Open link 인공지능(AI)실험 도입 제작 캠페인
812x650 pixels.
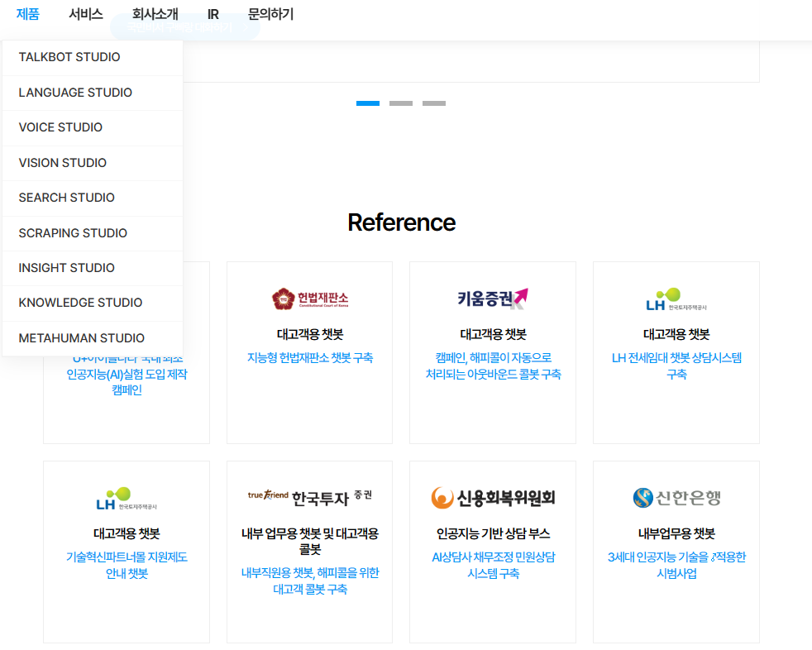pos(127,375)
